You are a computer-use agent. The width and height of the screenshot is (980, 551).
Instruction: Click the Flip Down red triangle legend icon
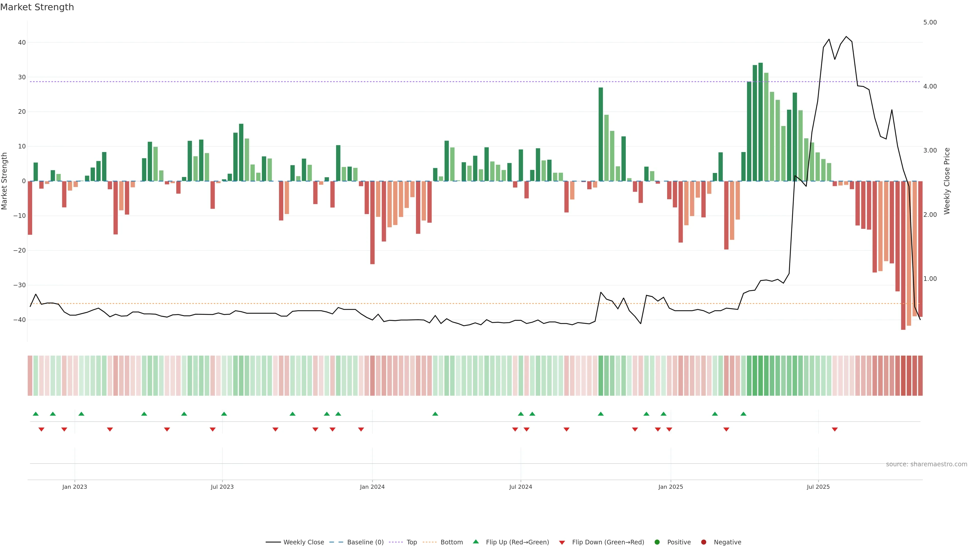[x=562, y=543]
